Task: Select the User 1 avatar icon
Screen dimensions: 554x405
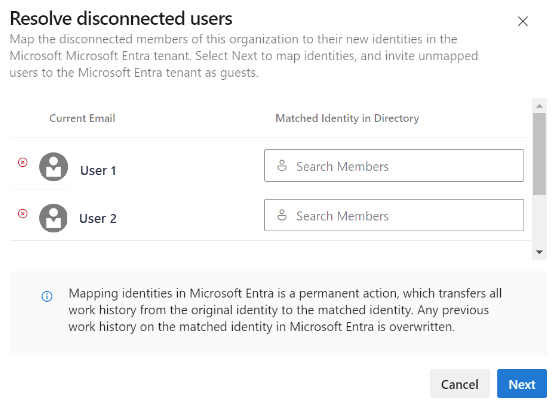Action: 53,166
